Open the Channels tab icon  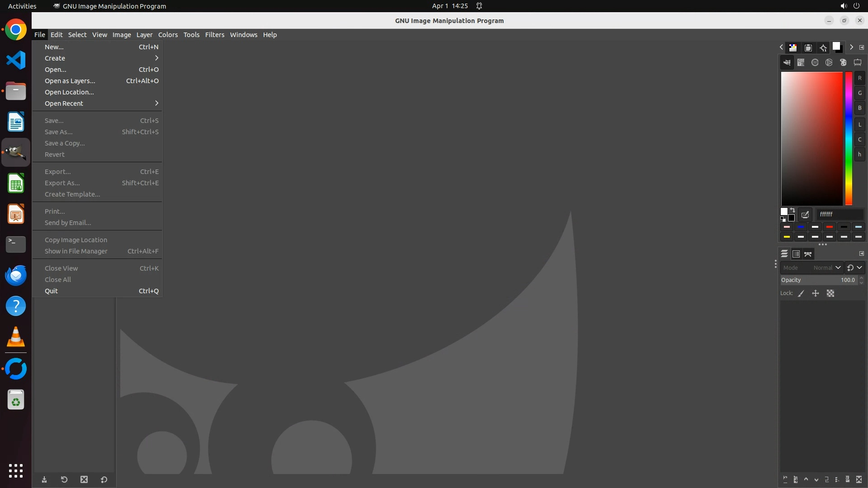(796, 254)
